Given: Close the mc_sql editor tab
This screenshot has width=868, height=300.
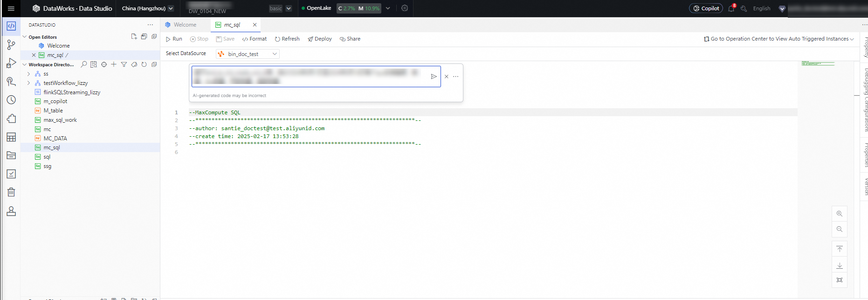Looking at the screenshot, I should click(x=255, y=25).
